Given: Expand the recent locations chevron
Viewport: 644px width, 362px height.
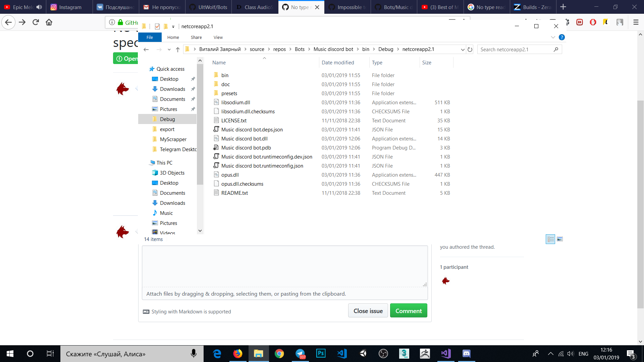Looking at the screenshot, I should tap(169, 49).
